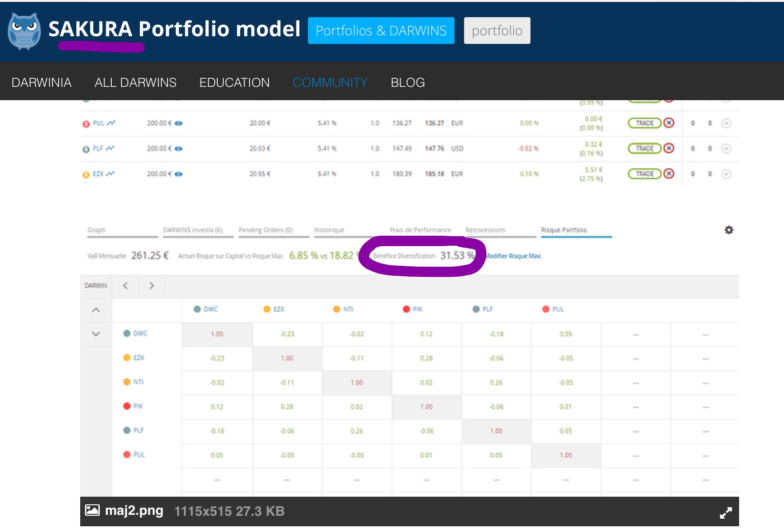Click DWC row label in correlation matrix

click(136, 334)
